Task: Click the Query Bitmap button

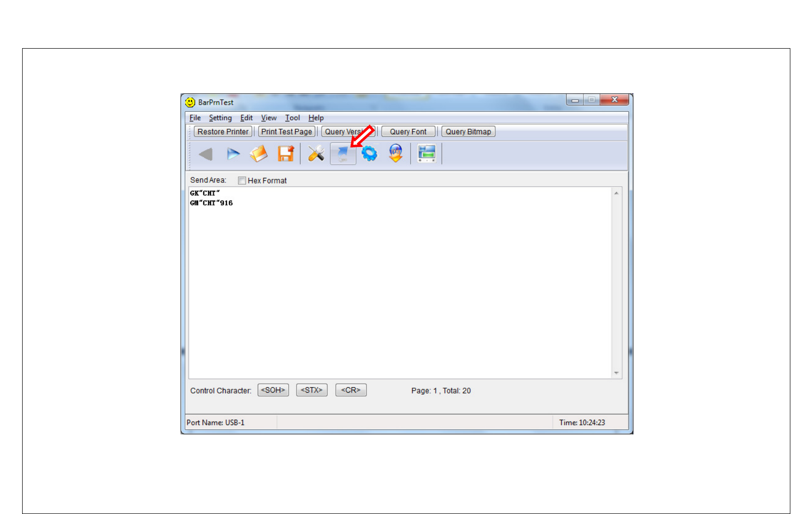Action: pos(468,132)
